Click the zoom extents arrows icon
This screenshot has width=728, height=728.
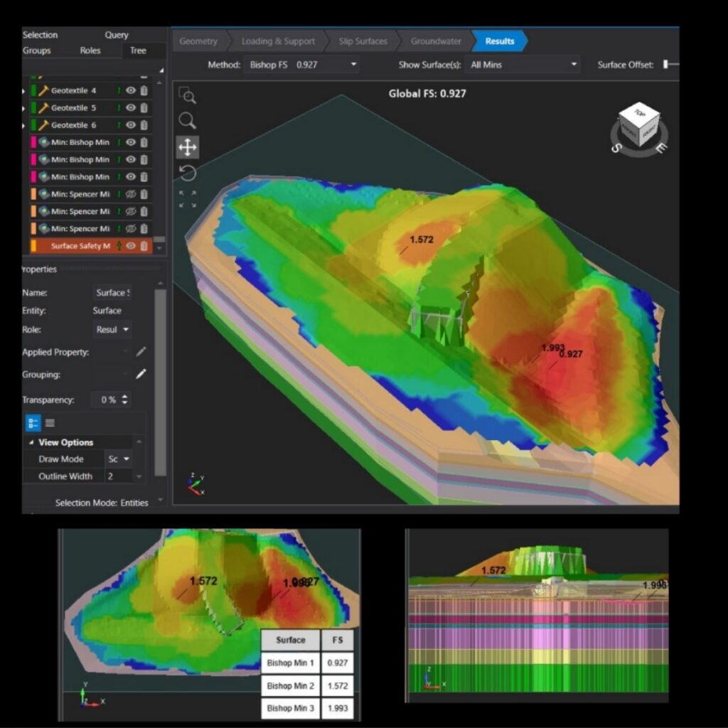(187, 199)
